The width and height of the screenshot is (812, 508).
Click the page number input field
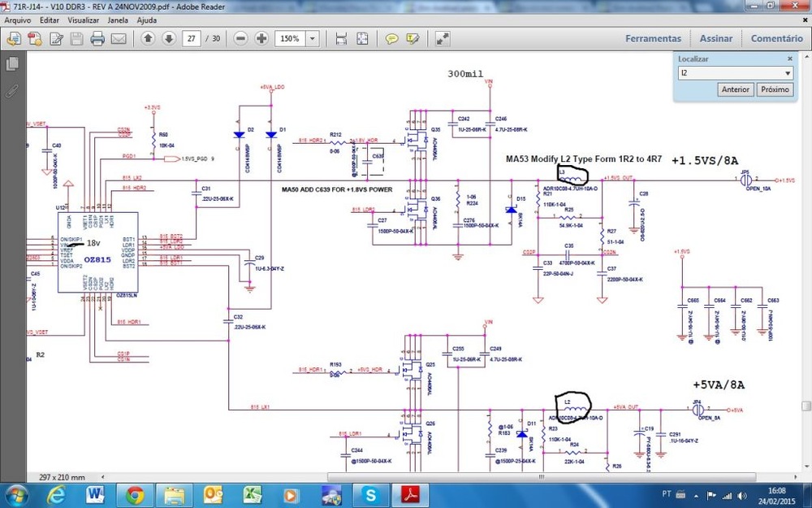[x=192, y=38]
